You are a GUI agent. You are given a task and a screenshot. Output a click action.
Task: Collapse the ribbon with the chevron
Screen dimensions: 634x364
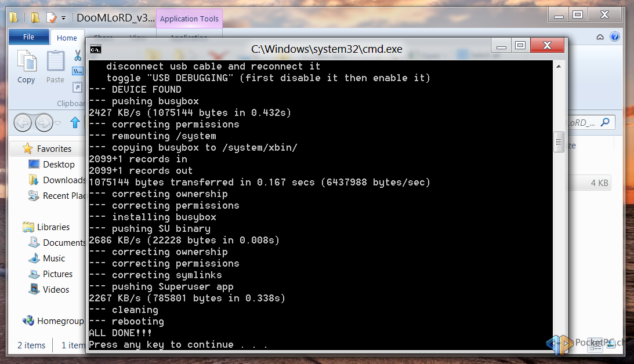pyautogui.click(x=600, y=37)
